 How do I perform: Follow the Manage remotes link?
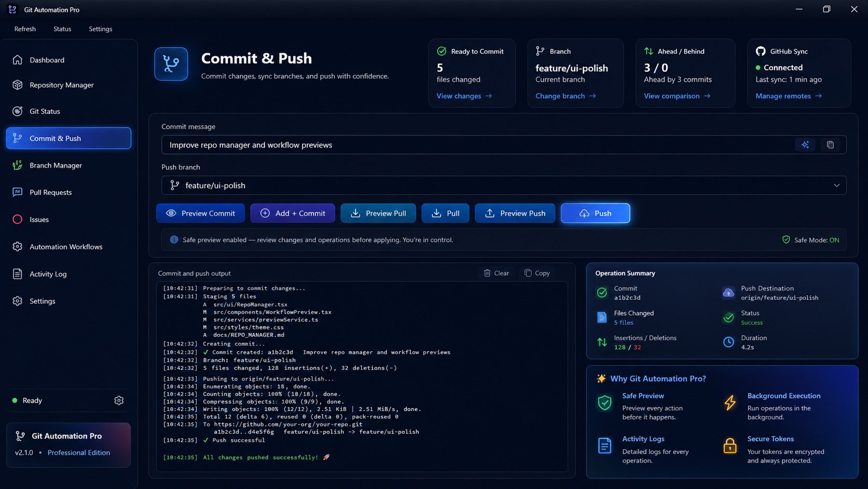coord(789,96)
